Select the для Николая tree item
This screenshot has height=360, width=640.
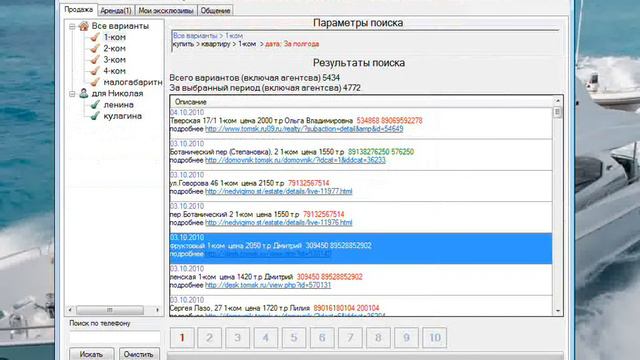(x=117, y=93)
